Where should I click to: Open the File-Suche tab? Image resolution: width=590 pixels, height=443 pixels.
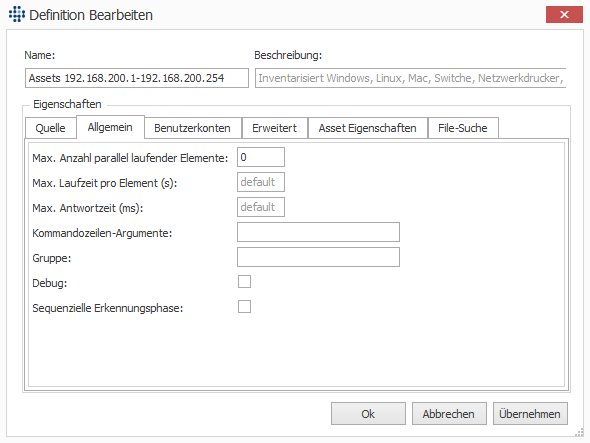point(463,128)
